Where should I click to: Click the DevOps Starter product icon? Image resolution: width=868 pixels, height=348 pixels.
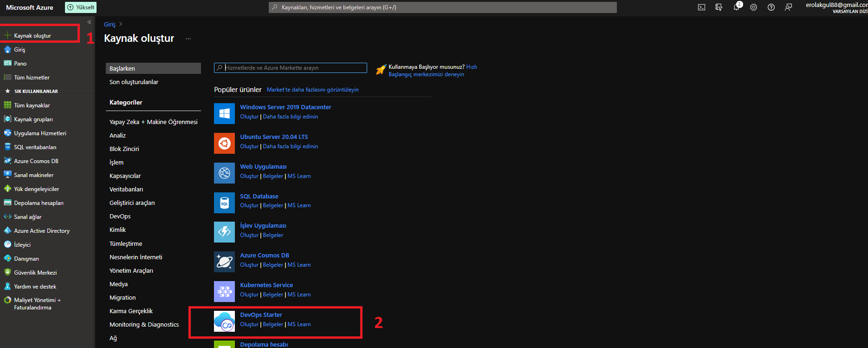(224, 321)
